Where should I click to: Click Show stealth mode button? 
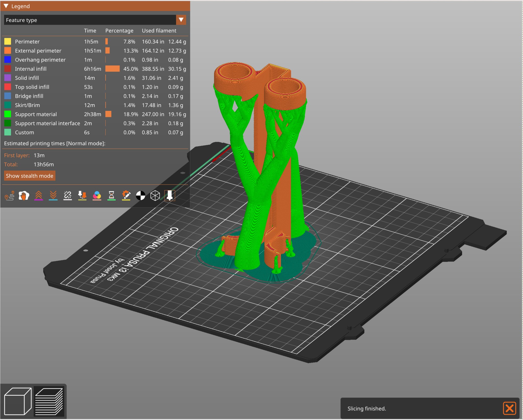pos(30,176)
